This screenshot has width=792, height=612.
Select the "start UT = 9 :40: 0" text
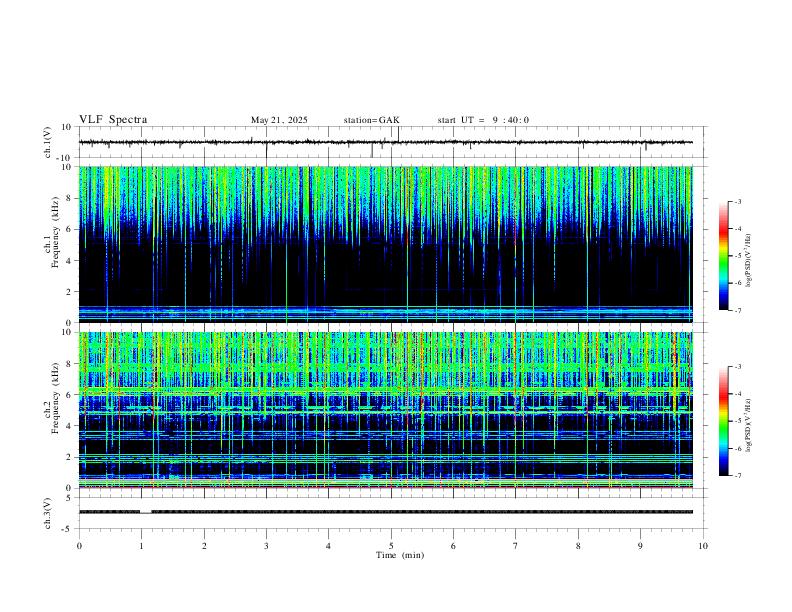[483, 120]
